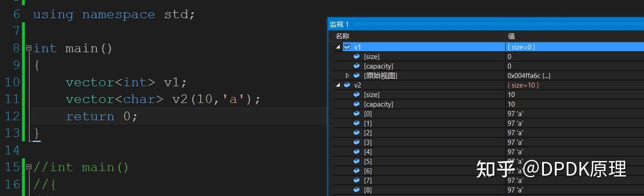Click the v1 variable cube icon
The image size is (644, 196).
pos(347,47)
